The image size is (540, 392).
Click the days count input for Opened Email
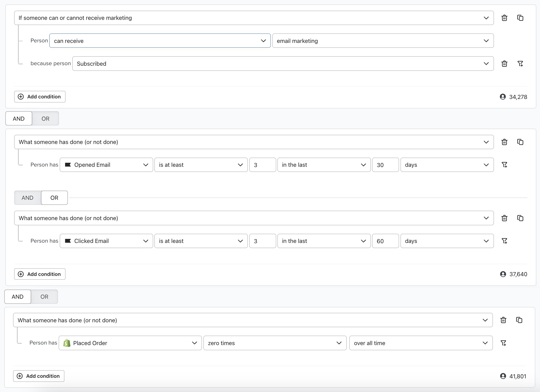coord(385,165)
